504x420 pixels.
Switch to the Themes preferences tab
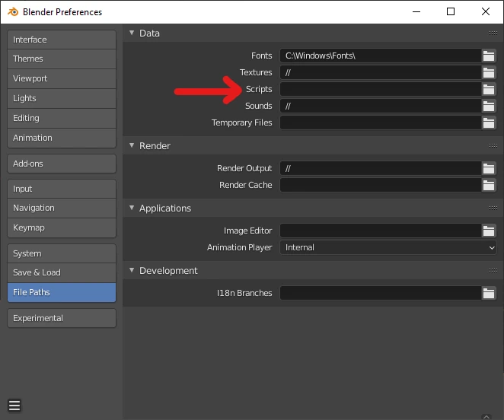(x=62, y=59)
